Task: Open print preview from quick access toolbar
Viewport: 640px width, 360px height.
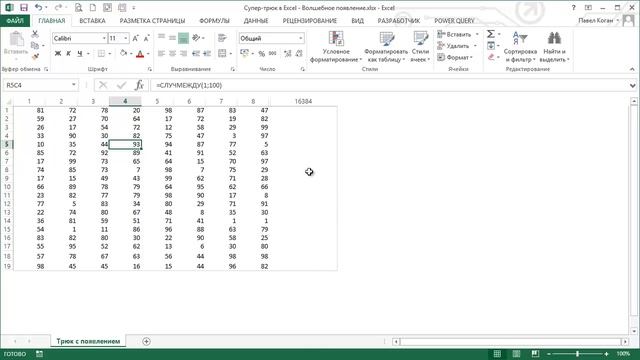Action: point(78,7)
